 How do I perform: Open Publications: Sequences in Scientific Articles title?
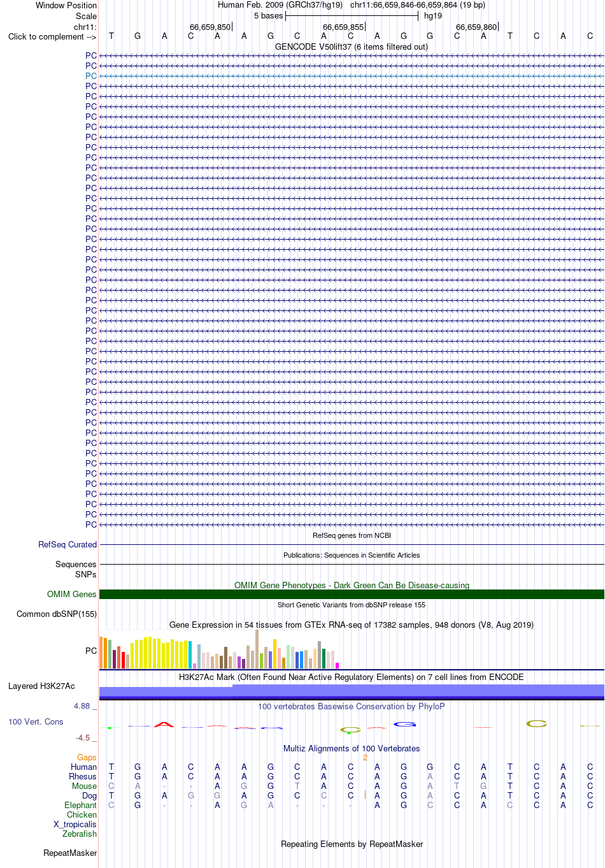(x=352, y=555)
